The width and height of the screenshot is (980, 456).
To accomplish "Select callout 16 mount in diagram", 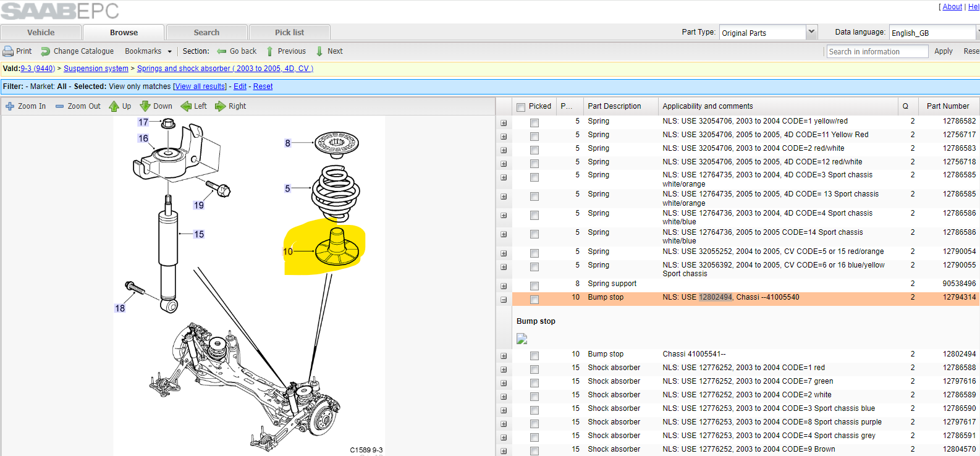I will [x=143, y=138].
